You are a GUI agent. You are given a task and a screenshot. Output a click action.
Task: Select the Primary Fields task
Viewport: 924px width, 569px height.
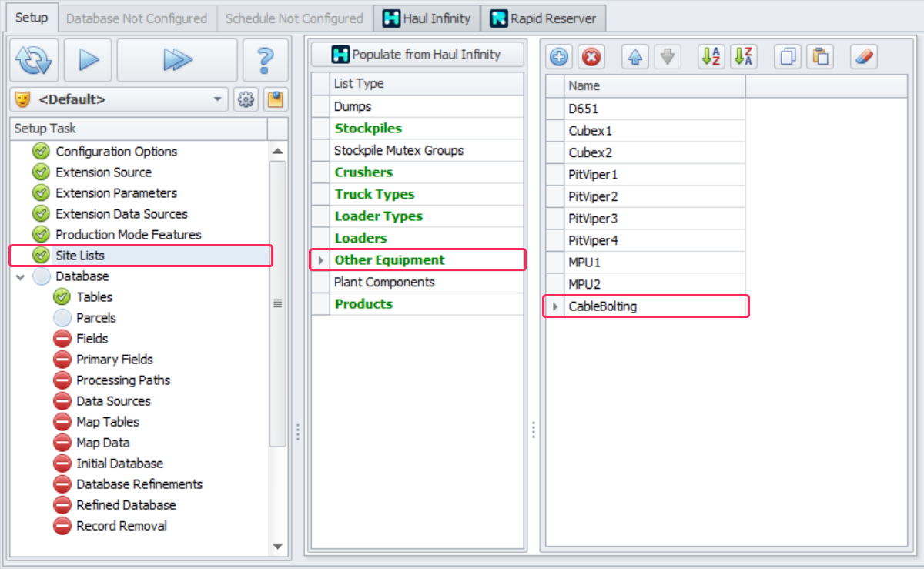[115, 360]
